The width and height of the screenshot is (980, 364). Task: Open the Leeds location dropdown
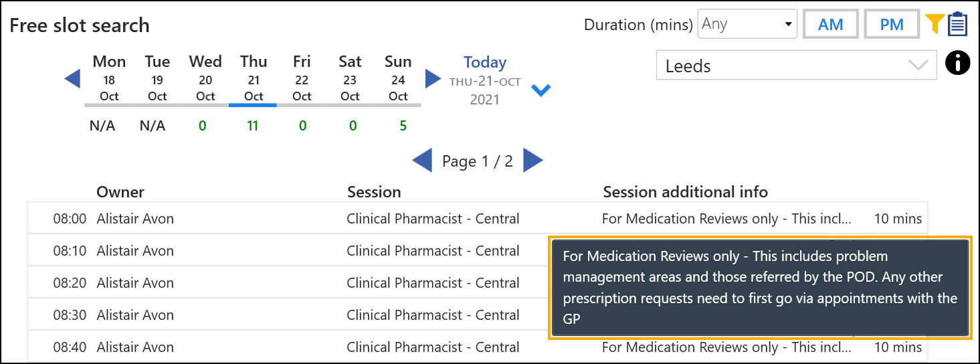click(796, 66)
